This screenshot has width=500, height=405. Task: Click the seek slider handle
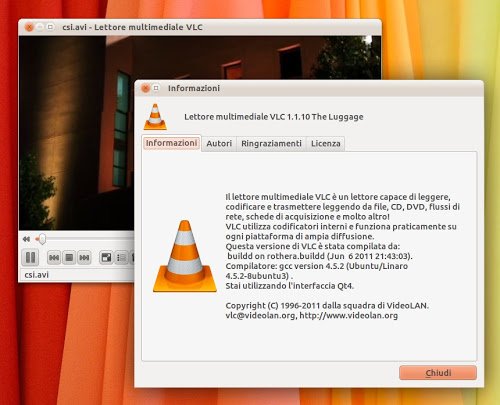pyautogui.click(x=42, y=239)
